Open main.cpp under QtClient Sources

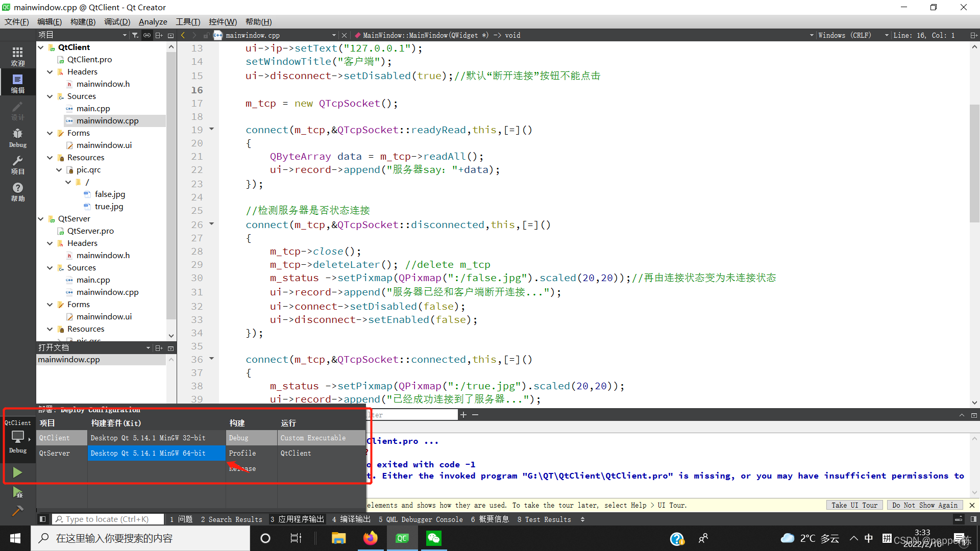(93, 109)
